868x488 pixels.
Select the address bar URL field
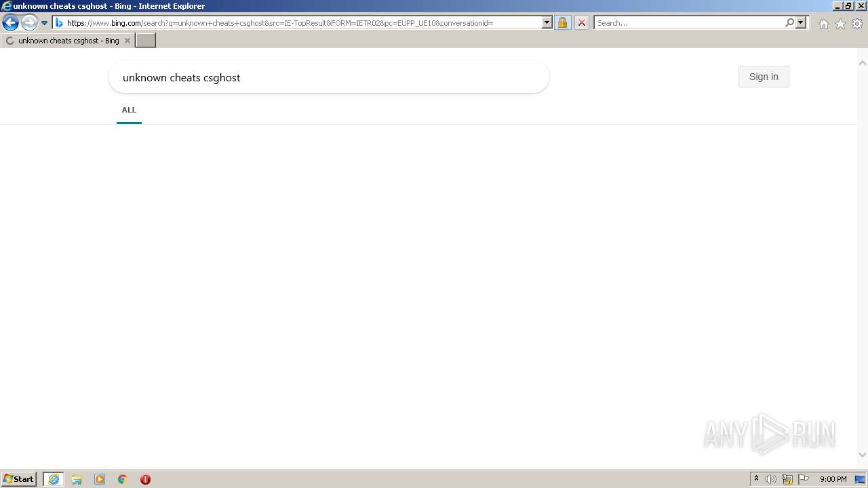[x=304, y=23]
